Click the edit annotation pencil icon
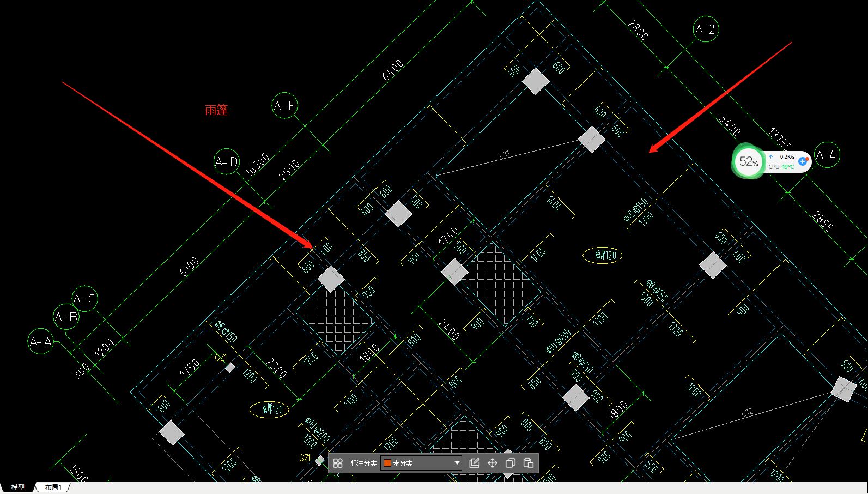This screenshot has width=868, height=494. 475,463
